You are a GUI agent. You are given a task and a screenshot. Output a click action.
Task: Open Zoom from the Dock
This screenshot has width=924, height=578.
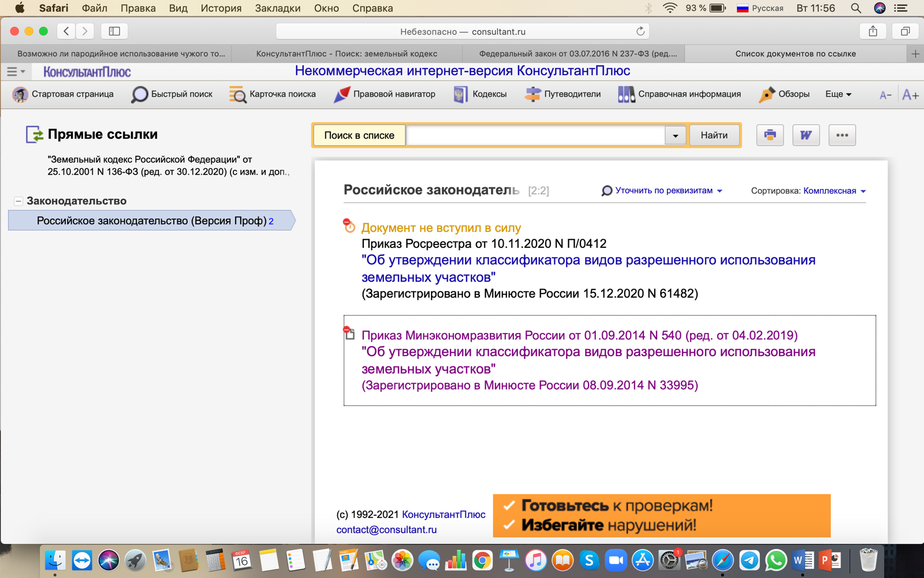(616, 560)
